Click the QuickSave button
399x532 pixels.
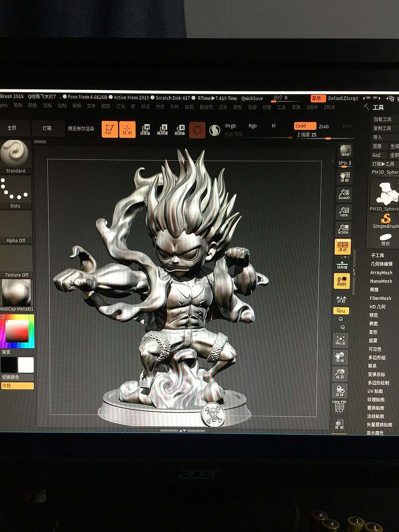[x=252, y=99]
